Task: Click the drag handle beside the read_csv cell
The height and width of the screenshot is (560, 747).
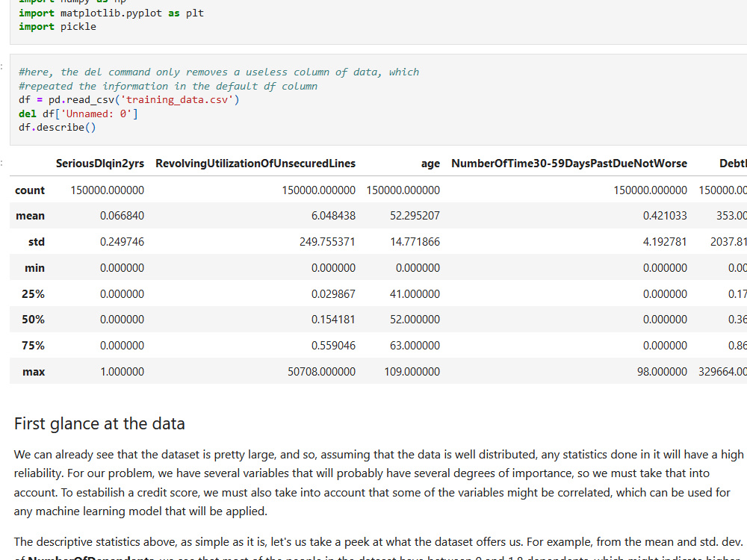Action: click(x=4, y=67)
